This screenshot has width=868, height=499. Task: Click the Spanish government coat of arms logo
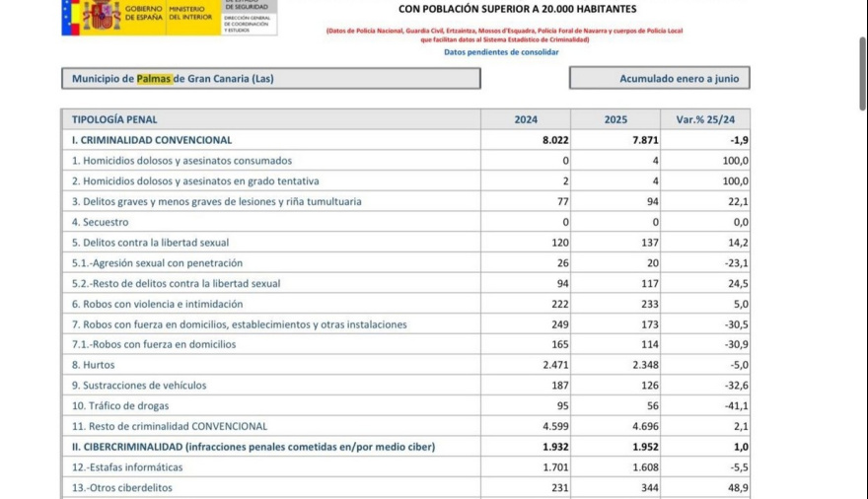102,16
